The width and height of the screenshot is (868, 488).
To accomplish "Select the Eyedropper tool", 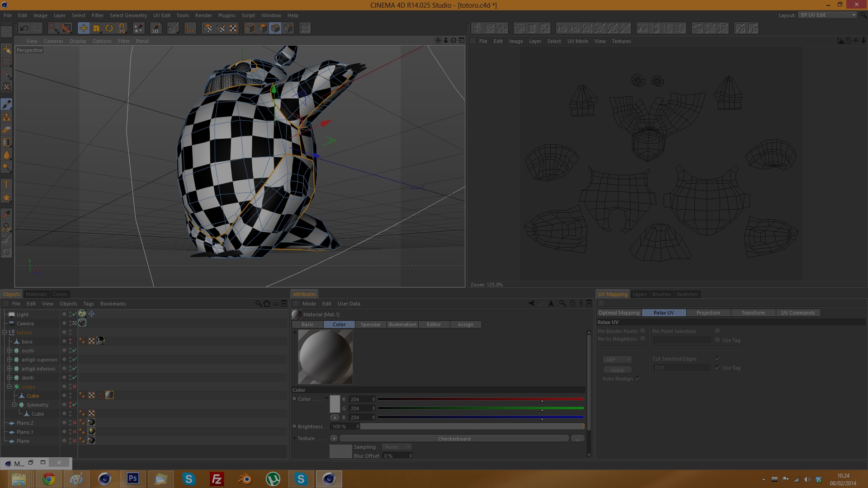I will (6, 214).
